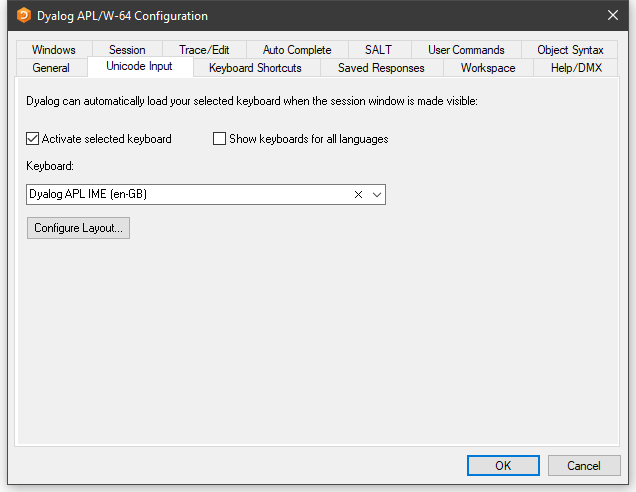Enable Show keyboards for all languages

pos(220,139)
